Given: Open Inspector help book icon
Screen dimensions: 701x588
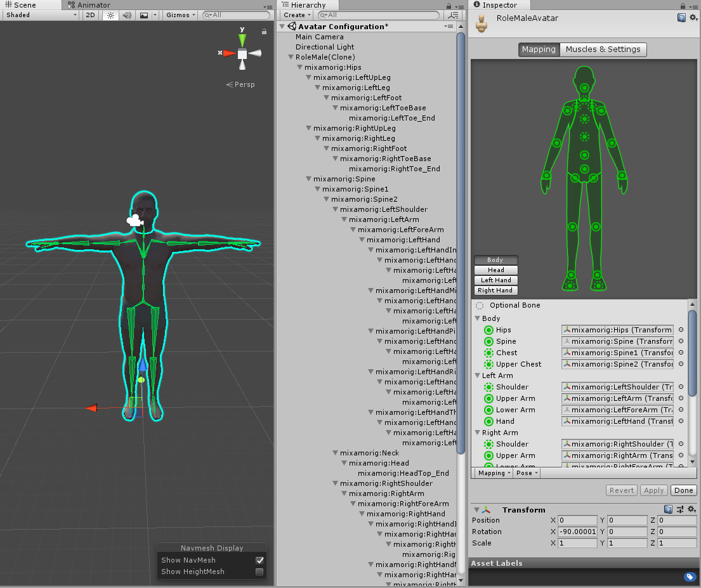Looking at the screenshot, I should [681, 18].
